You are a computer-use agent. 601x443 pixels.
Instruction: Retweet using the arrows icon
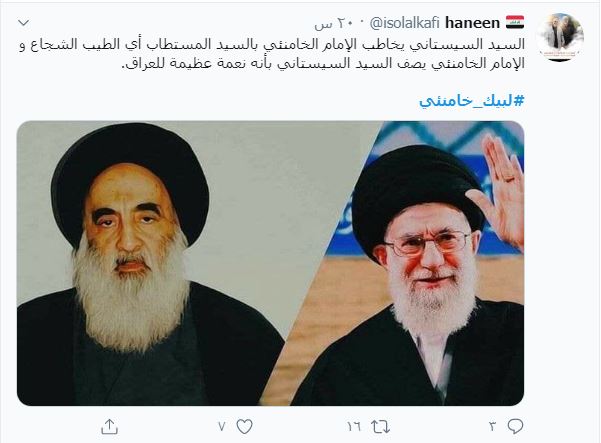click(380, 427)
